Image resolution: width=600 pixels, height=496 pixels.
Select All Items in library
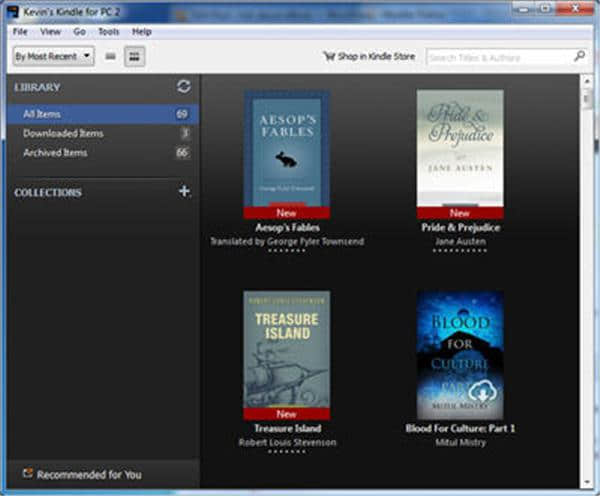pyautogui.click(x=42, y=114)
